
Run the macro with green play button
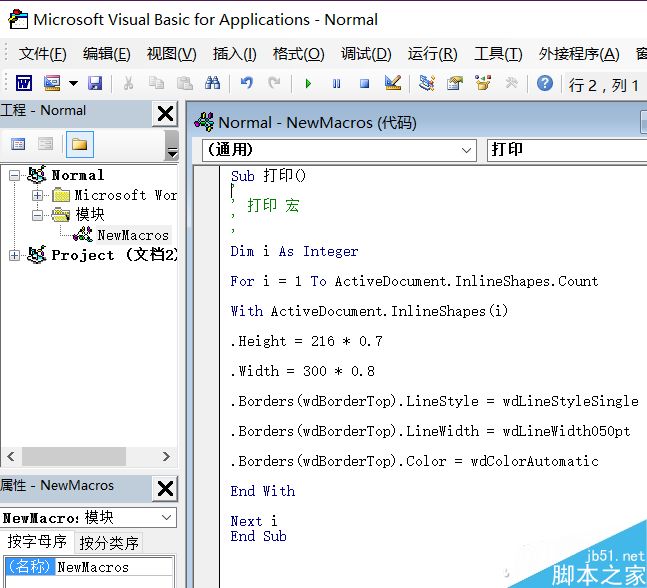pos(308,84)
